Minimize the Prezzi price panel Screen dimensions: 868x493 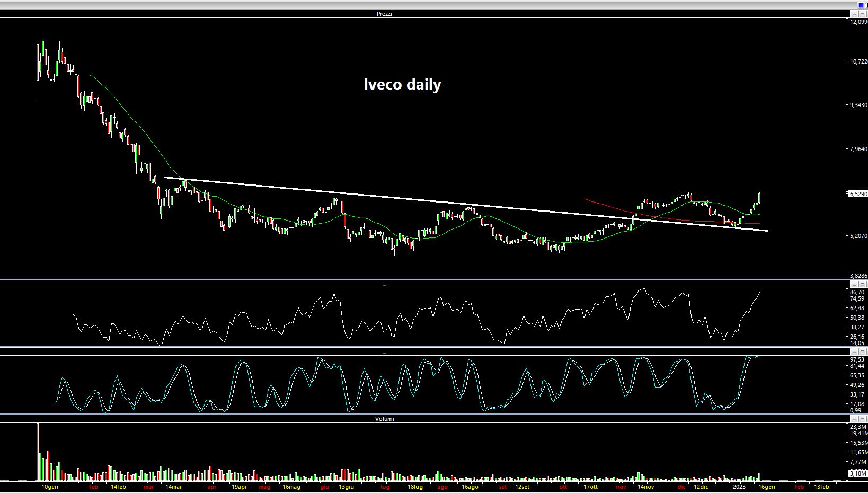point(854,14)
